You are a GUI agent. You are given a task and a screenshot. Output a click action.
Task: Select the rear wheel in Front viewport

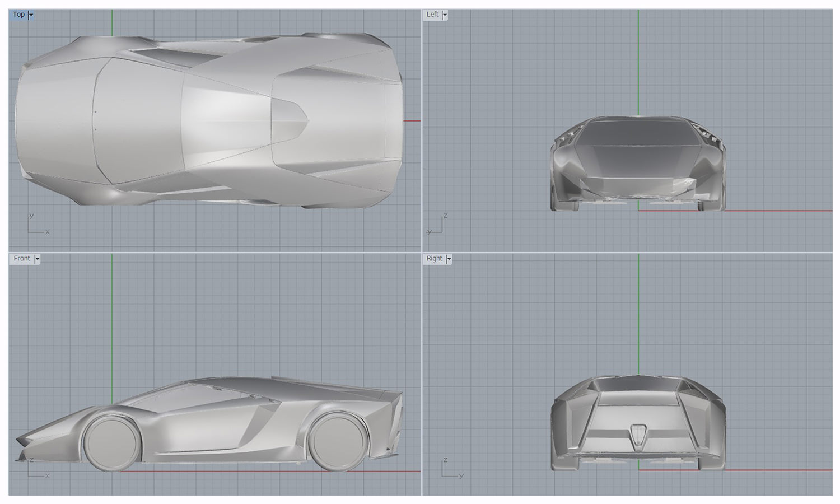click(338, 441)
